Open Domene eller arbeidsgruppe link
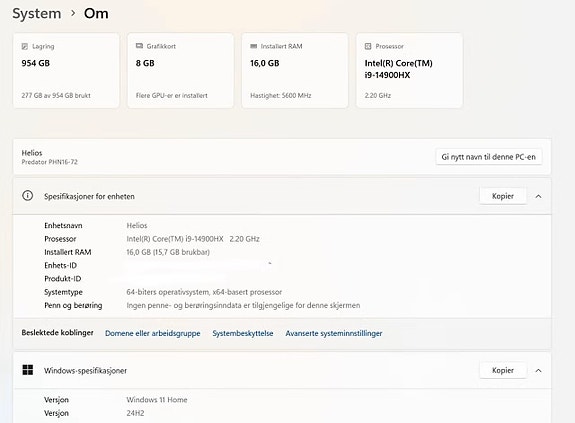575x423 pixels. [153, 333]
